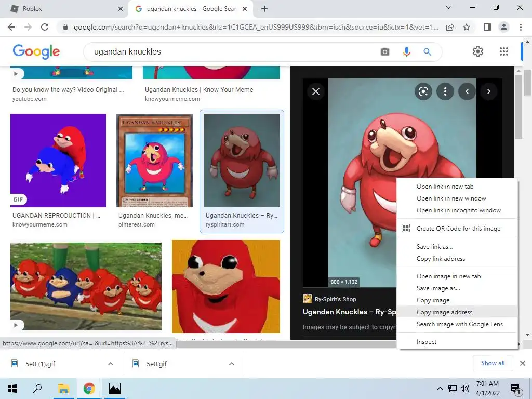Open Chrome three-dot menu
This screenshot has width=532, height=399.
pyautogui.click(x=521, y=27)
